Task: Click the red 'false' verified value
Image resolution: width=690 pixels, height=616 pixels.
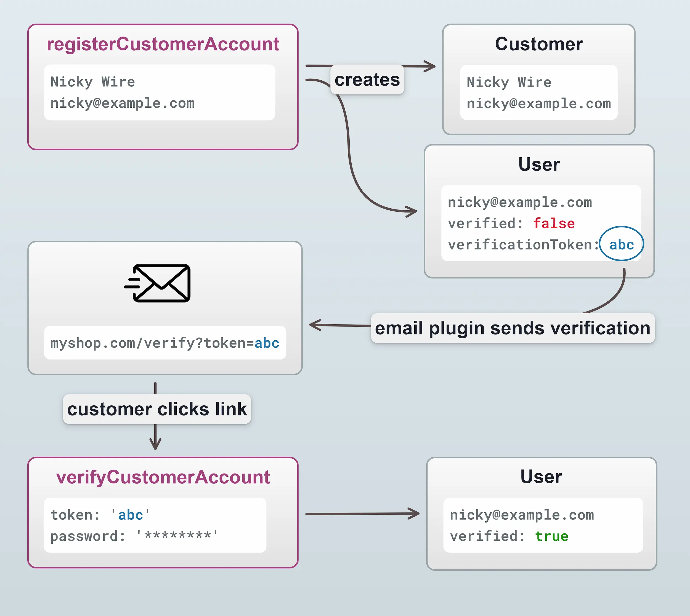Action: coord(554,223)
